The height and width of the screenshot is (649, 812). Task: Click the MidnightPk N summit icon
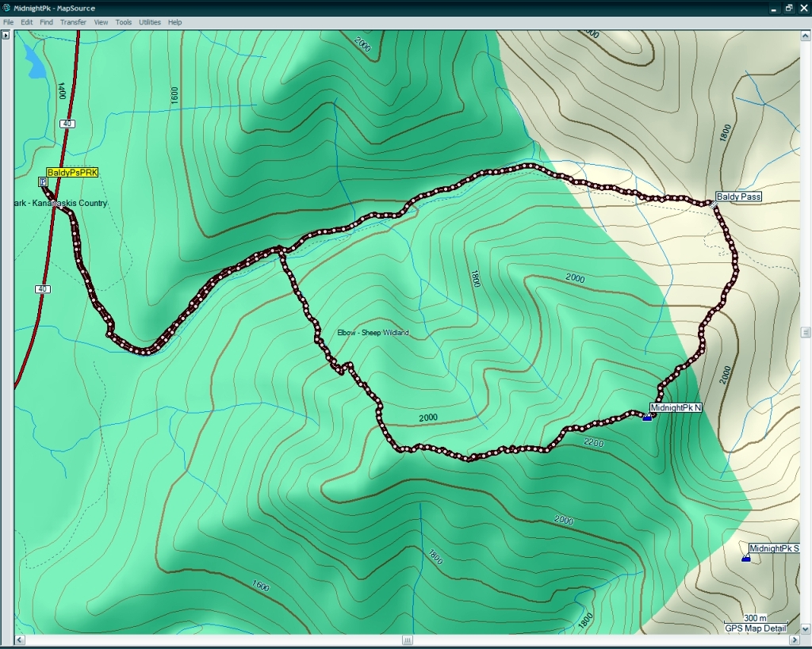pyautogui.click(x=647, y=418)
